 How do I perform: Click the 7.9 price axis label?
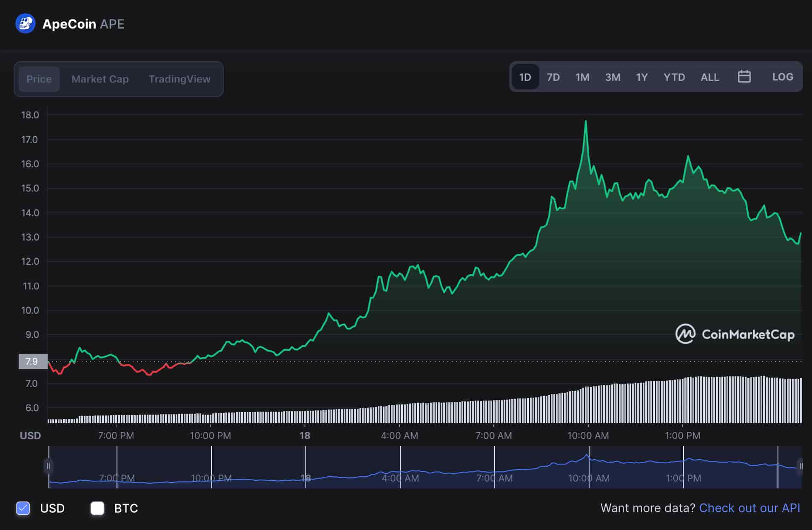tap(33, 361)
